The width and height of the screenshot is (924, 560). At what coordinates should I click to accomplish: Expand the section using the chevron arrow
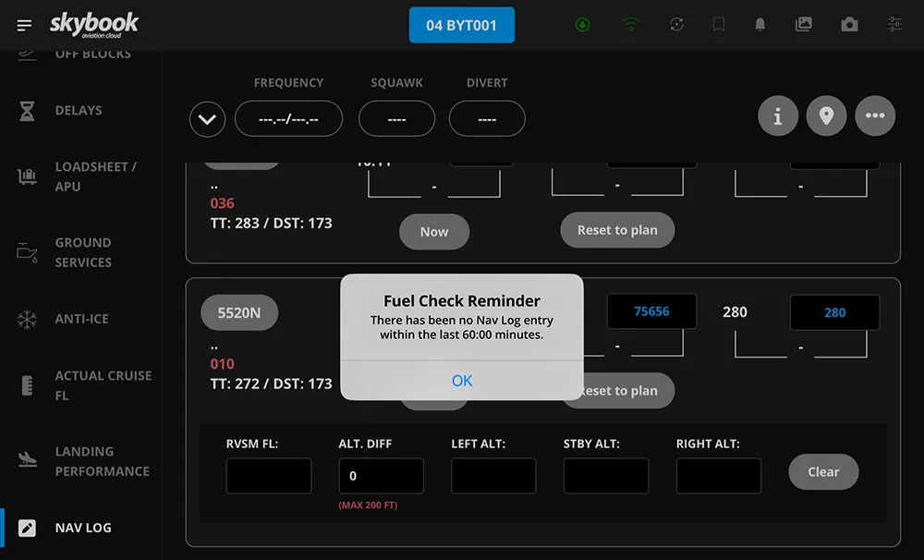[207, 118]
